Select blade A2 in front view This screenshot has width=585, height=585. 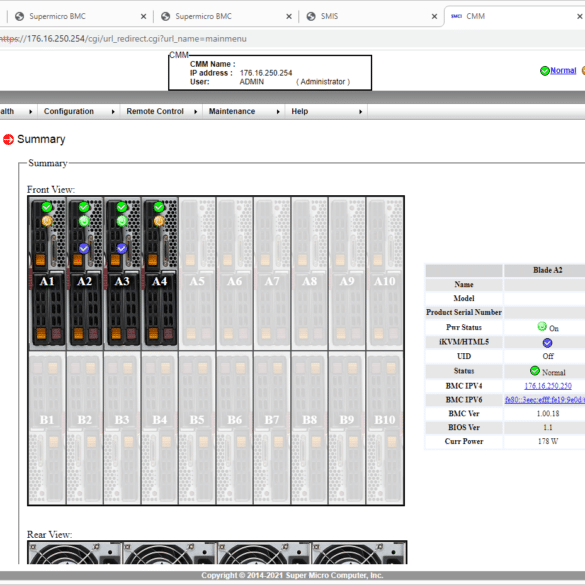85,273
